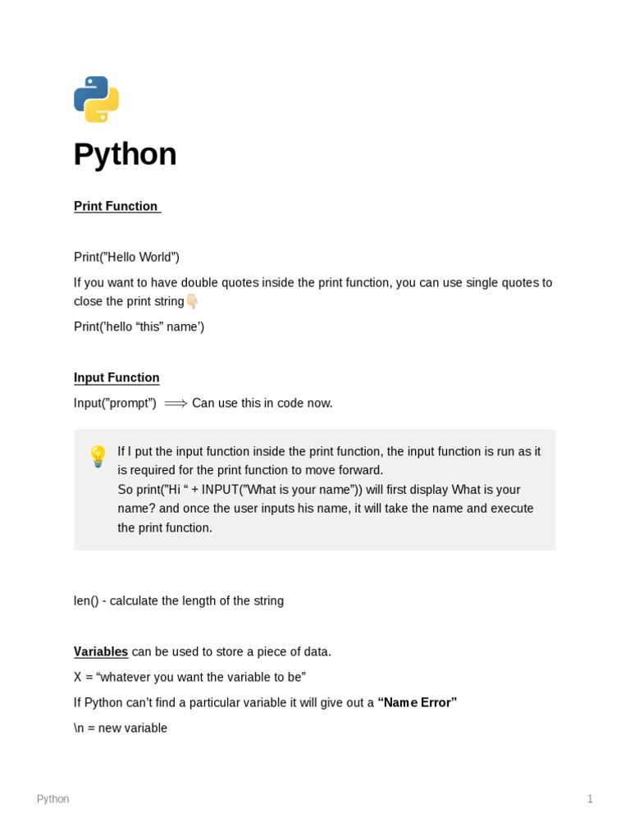Click the bold "Name Error" text

417,702
